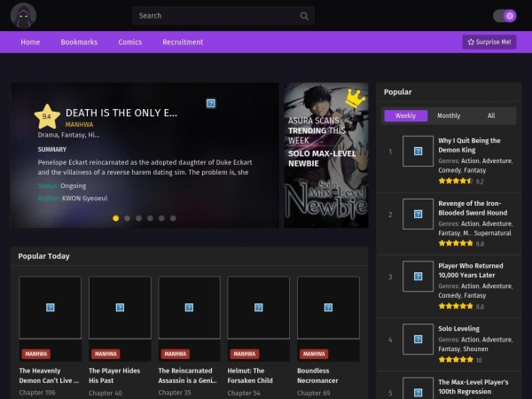The height and width of the screenshot is (399, 532).
Task: Click The Max-Level Player's 100th Regression title
Action: pos(473,387)
